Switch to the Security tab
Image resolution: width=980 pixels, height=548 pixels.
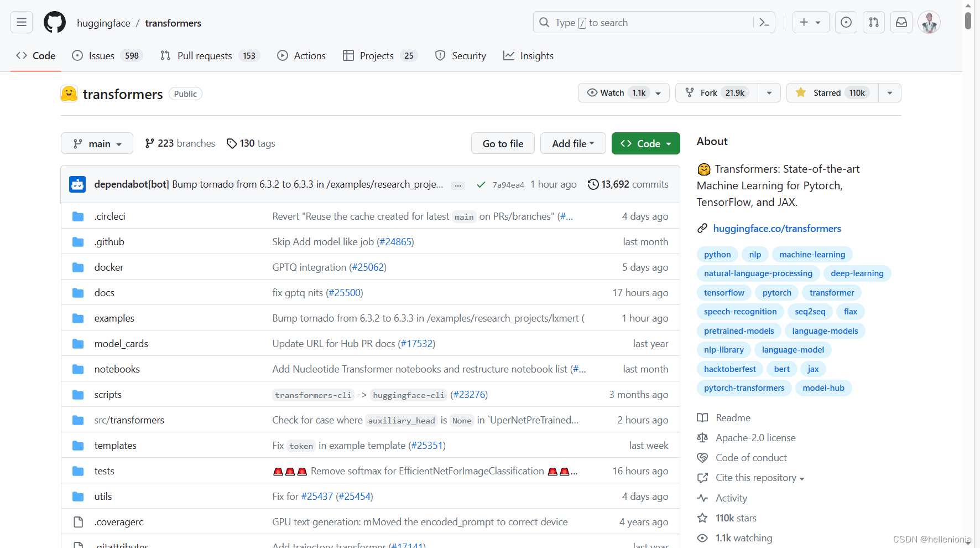point(461,56)
